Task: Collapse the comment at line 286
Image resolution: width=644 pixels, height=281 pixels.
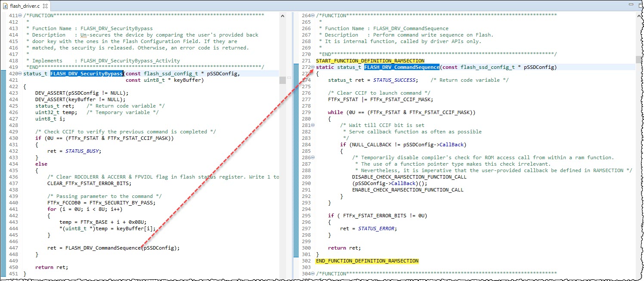Action: 313,157
